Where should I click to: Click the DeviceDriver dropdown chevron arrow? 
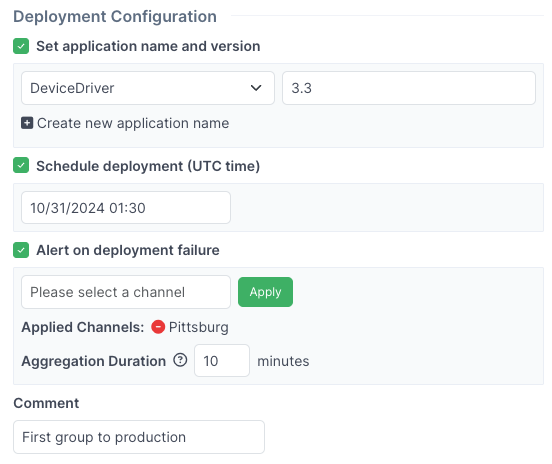256,88
